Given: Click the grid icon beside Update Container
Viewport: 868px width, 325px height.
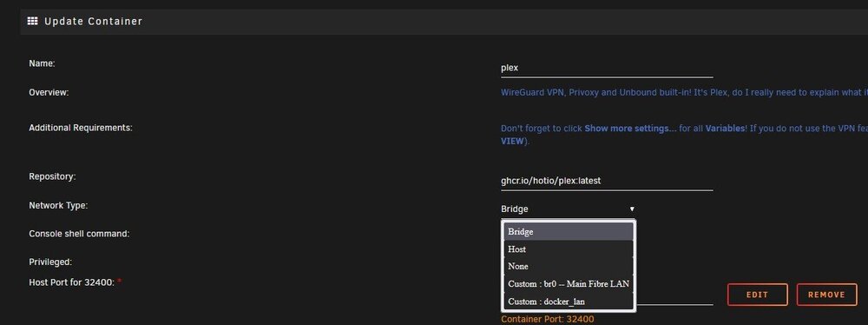Looking at the screenshot, I should (x=33, y=21).
